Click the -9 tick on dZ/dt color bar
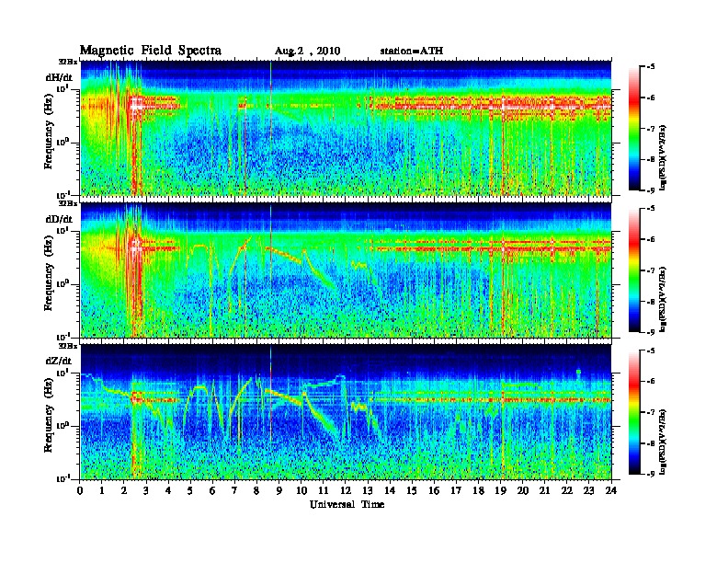The image size is (728, 563). coord(650,474)
